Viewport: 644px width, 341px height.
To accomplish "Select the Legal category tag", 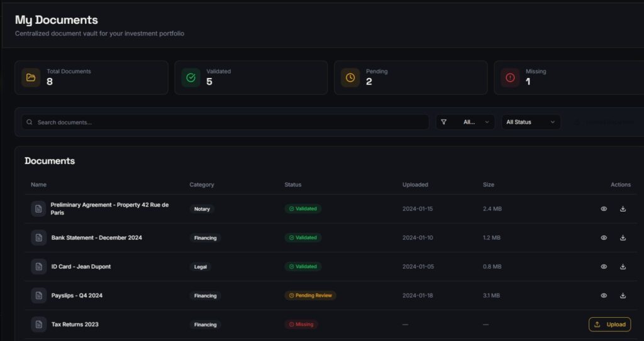I will (201, 267).
